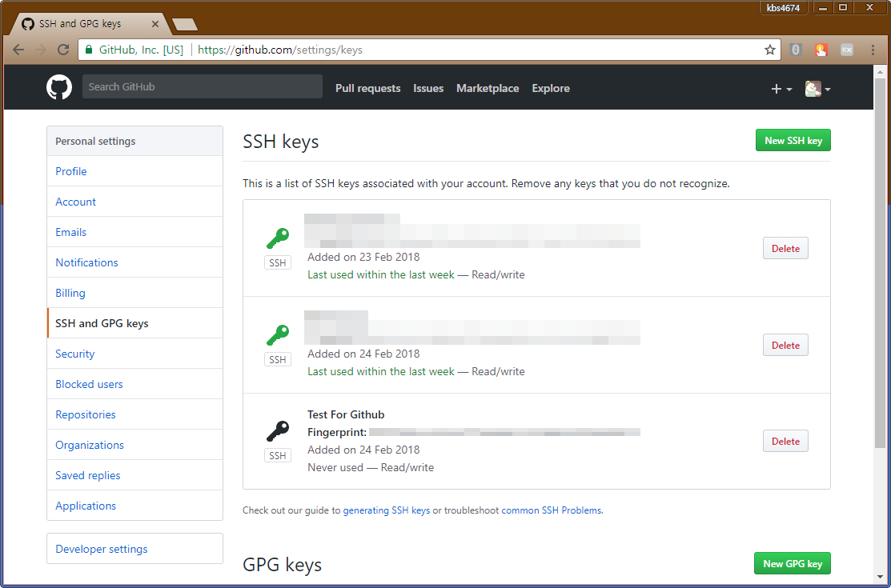The image size is (891, 588).
Task: Click the rightmost gray extension icon
Action: click(847, 50)
